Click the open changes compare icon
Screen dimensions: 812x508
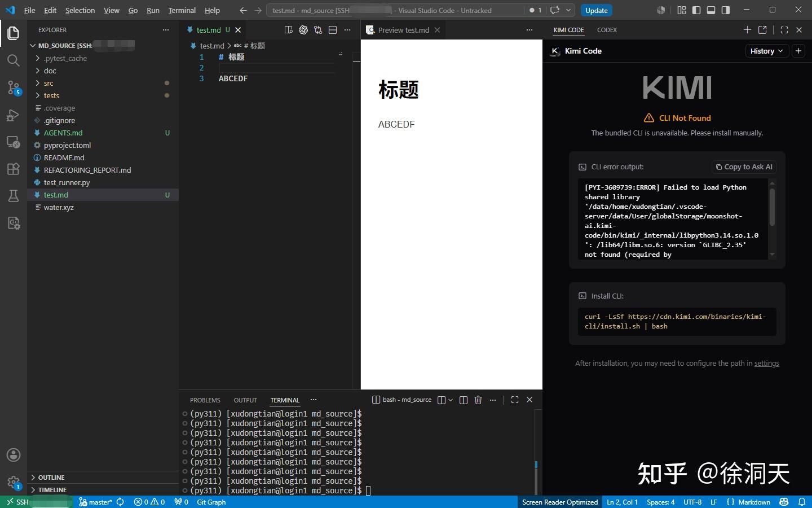pos(318,30)
